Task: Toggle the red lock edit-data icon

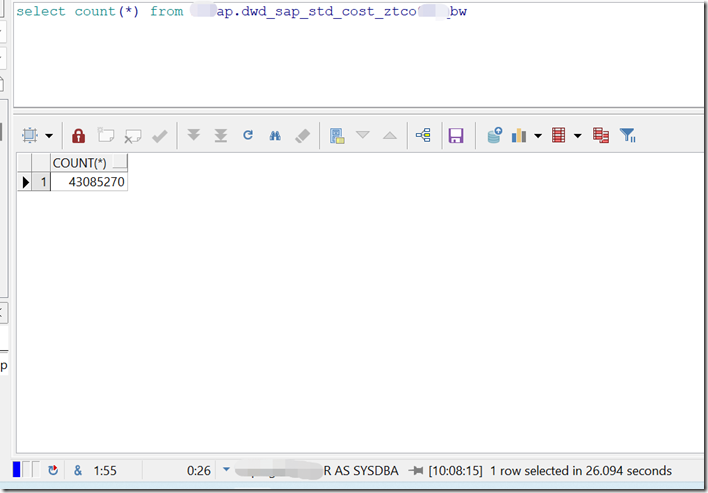Action: coord(79,135)
